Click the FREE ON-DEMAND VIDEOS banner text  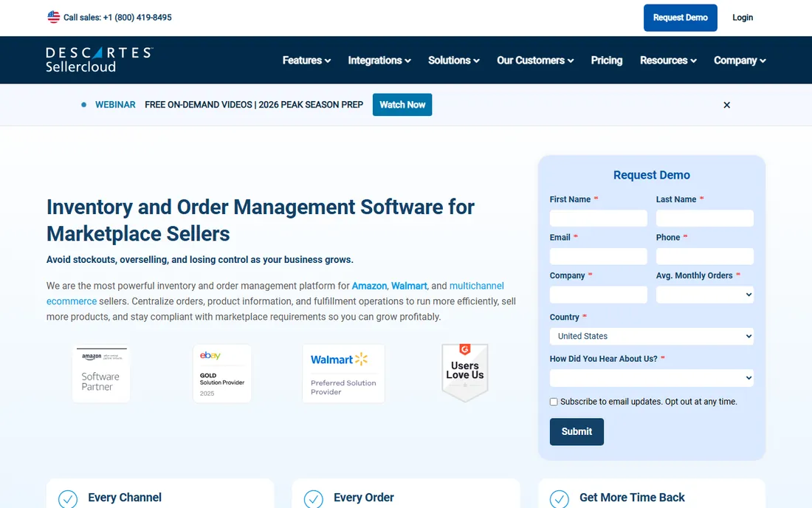click(x=254, y=105)
